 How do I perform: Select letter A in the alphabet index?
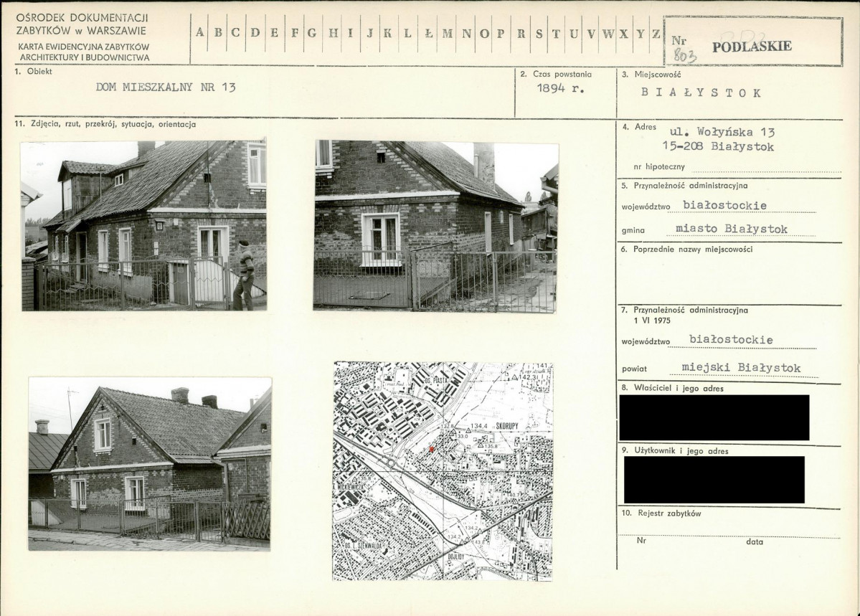(x=199, y=33)
